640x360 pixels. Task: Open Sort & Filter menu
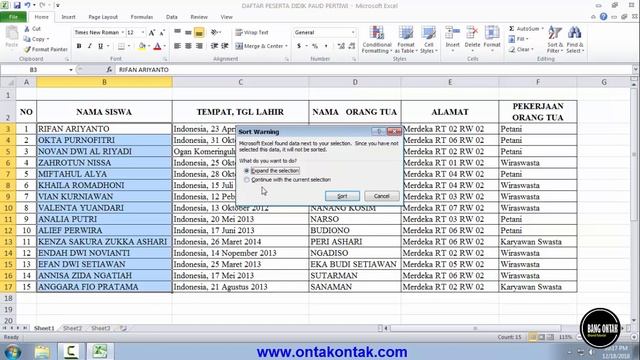[x=555, y=39]
